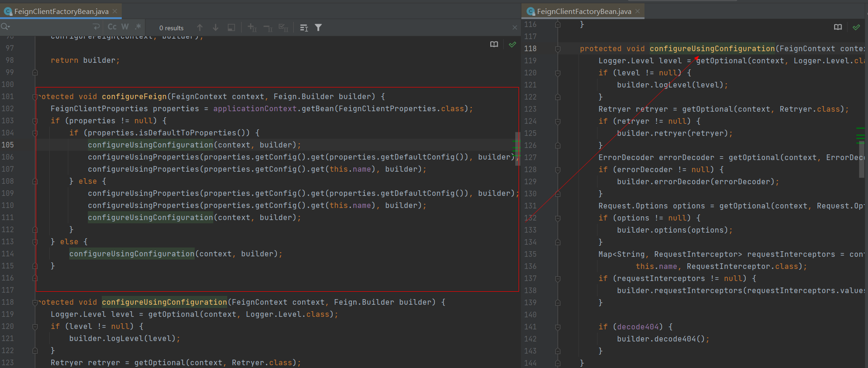The height and width of the screenshot is (368, 868).
Task: Click the find bar search text field
Action: pos(50,27)
